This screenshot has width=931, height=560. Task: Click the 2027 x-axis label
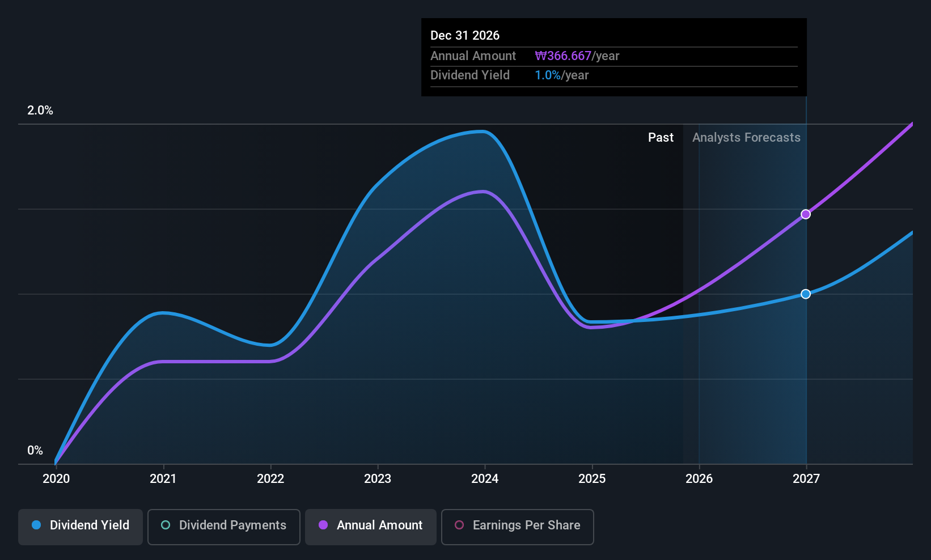[806, 479]
